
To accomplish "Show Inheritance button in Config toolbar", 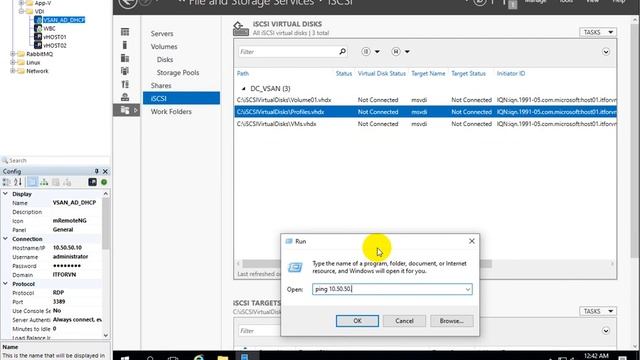I will click(x=44, y=182).
